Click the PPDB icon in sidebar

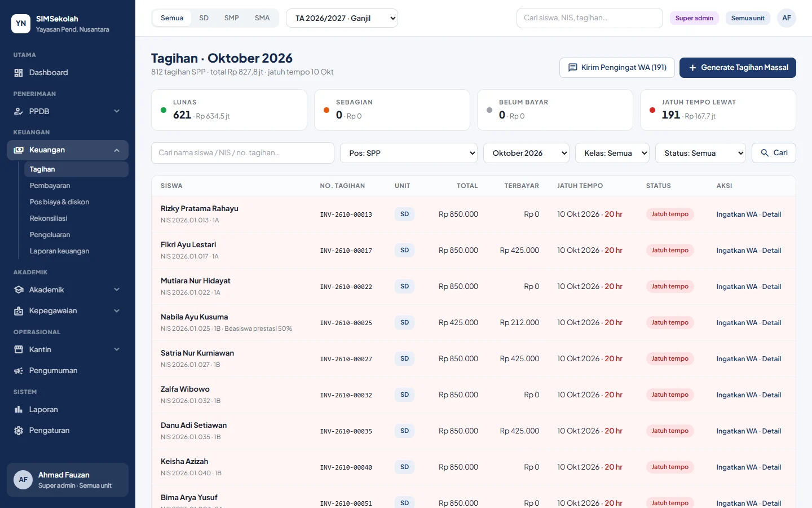click(19, 112)
